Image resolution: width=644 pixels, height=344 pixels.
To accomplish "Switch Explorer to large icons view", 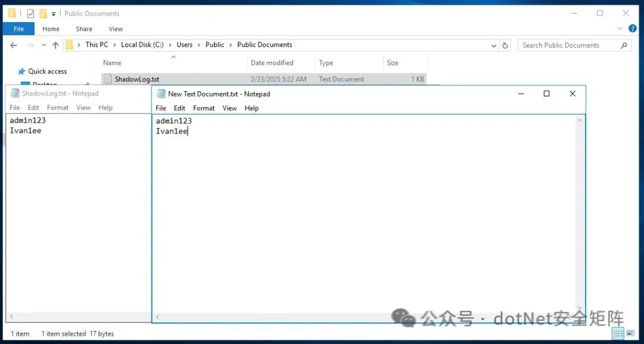I will coord(630,333).
